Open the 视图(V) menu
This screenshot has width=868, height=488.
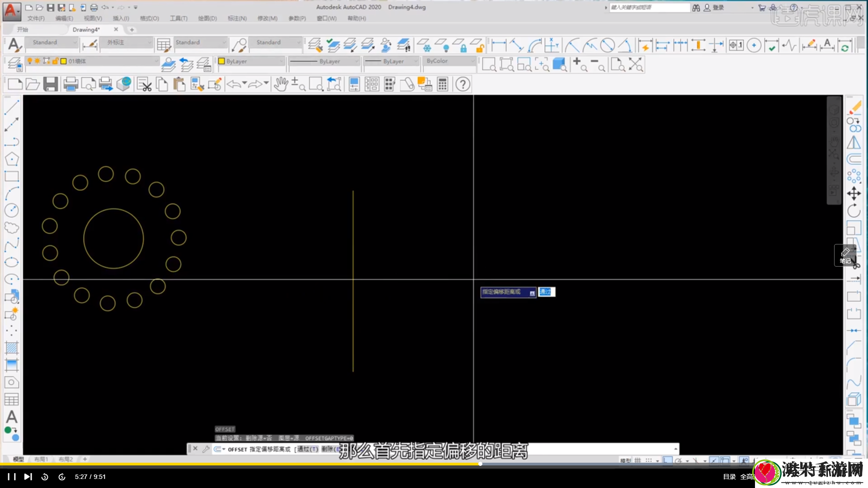coord(93,18)
